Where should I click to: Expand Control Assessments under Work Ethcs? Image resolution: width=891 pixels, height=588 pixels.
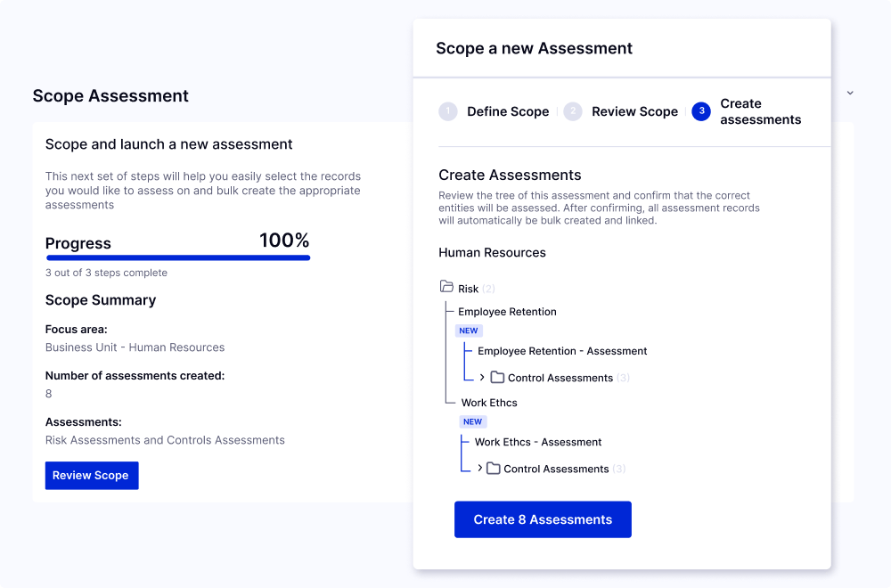(479, 468)
